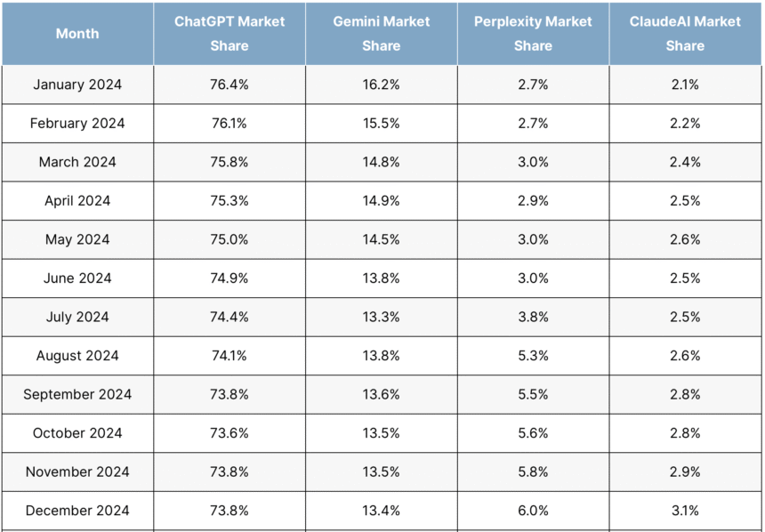
Task: Select the February 2024 month cell
Action: [77, 124]
